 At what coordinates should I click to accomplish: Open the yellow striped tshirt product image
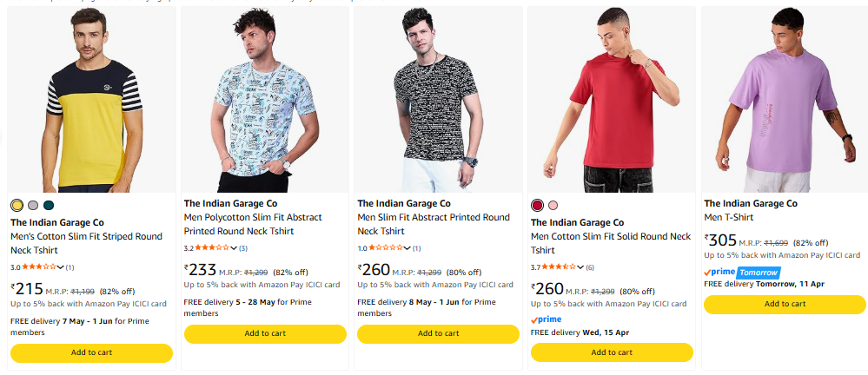[x=91, y=100]
